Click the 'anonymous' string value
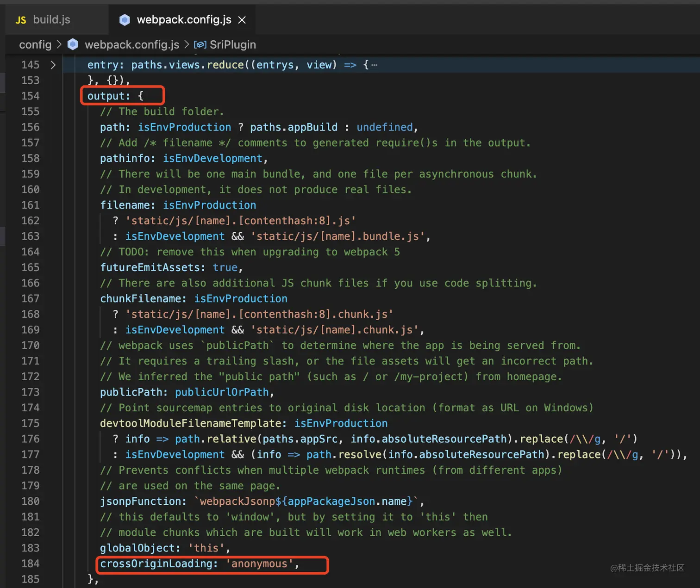Screen dimensions: 700x588 [259, 563]
